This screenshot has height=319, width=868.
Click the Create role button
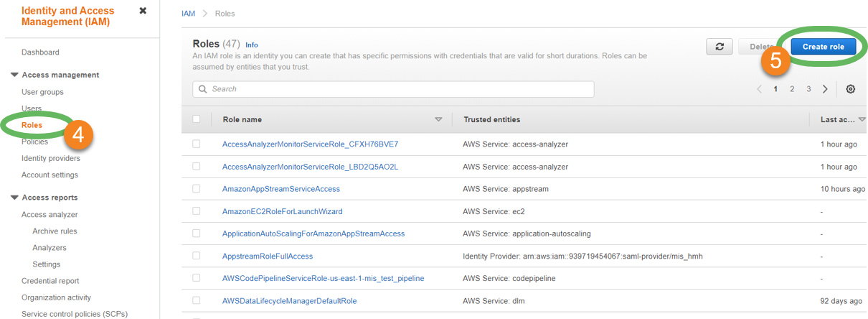pyautogui.click(x=824, y=47)
